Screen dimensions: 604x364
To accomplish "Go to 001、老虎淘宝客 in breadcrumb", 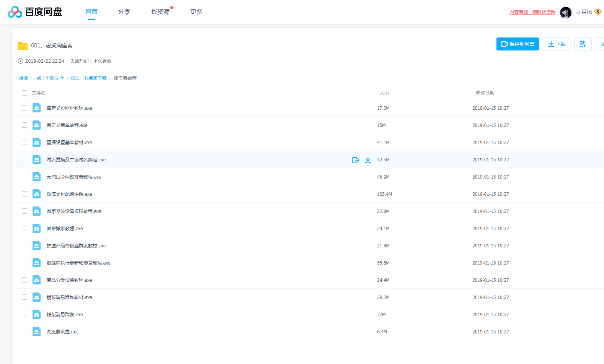I will click(x=89, y=78).
